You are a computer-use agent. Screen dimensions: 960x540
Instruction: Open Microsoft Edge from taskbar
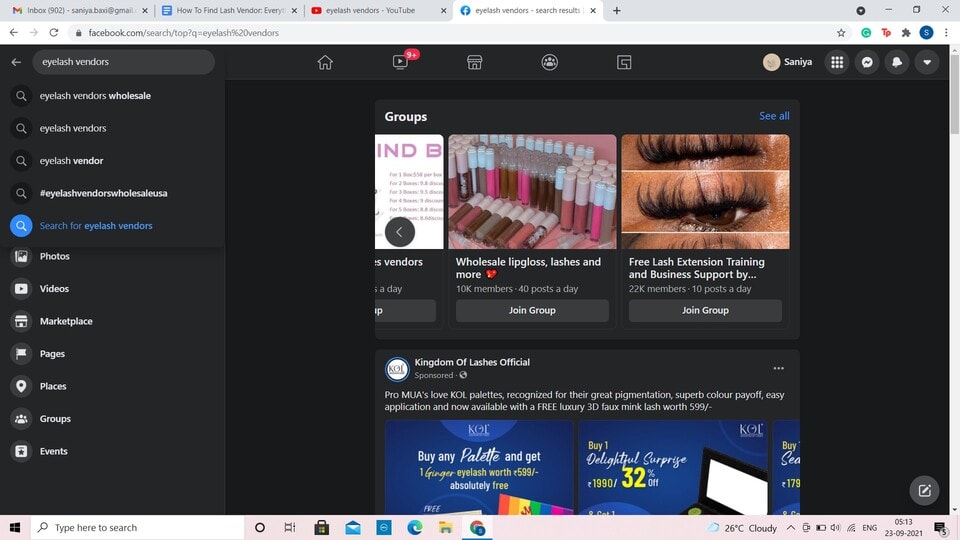point(414,527)
